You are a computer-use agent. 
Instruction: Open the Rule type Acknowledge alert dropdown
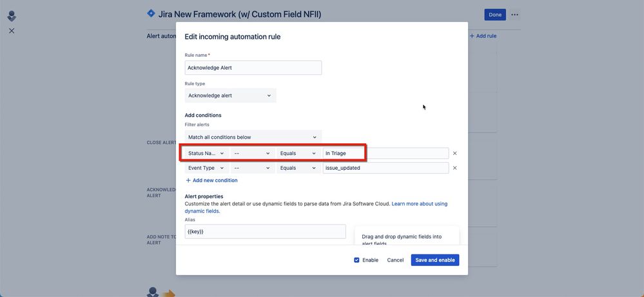pos(230,96)
